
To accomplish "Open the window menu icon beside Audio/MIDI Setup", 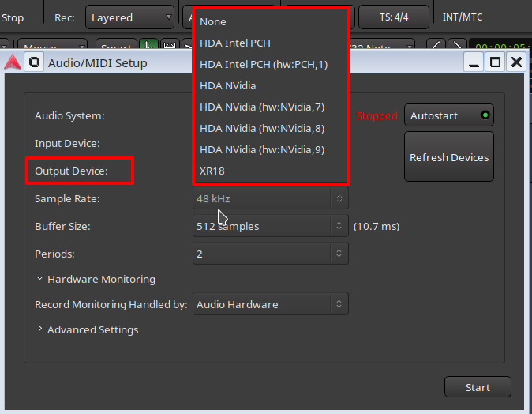I will coord(34,62).
